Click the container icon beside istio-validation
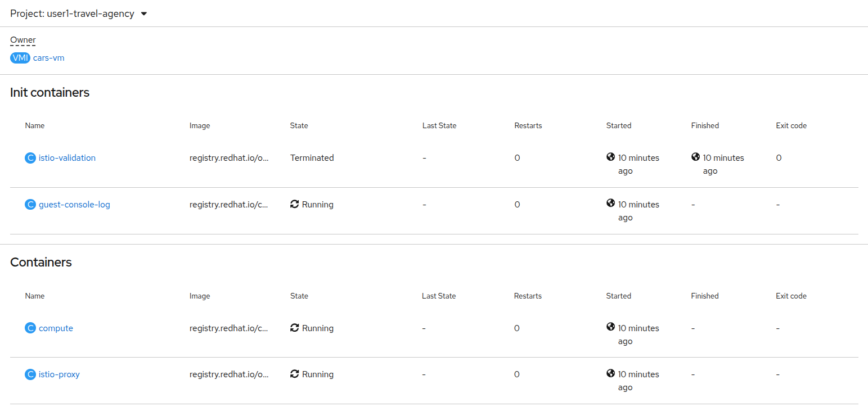 click(x=30, y=158)
